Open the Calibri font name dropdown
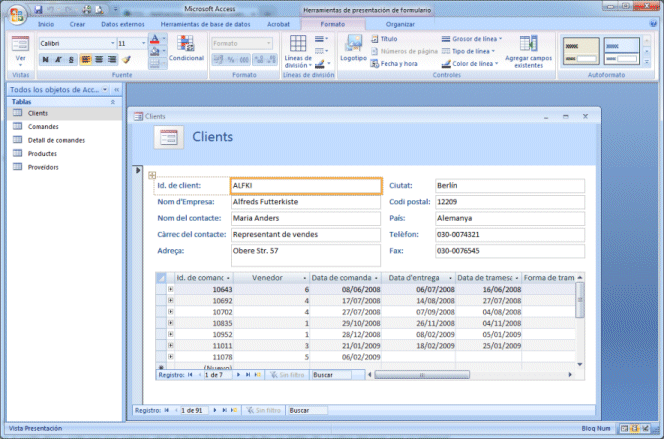The image size is (664, 439). click(x=113, y=43)
